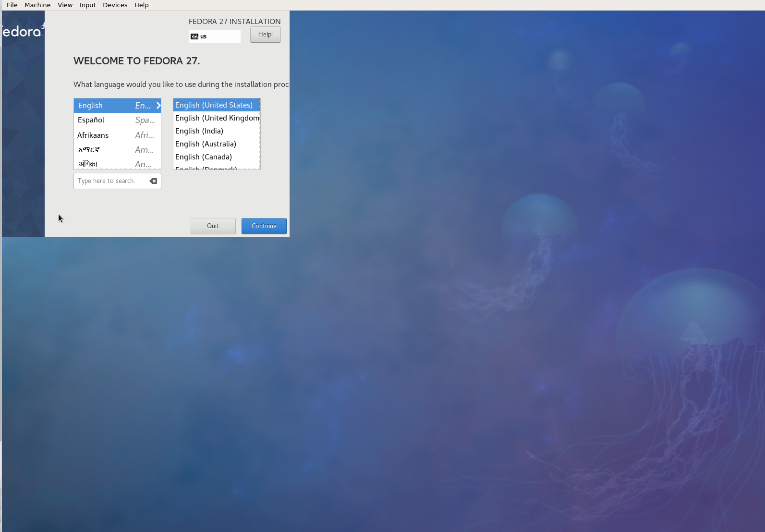Image resolution: width=765 pixels, height=532 pixels.
Task: Open the File menu
Action: coord(12,5)
